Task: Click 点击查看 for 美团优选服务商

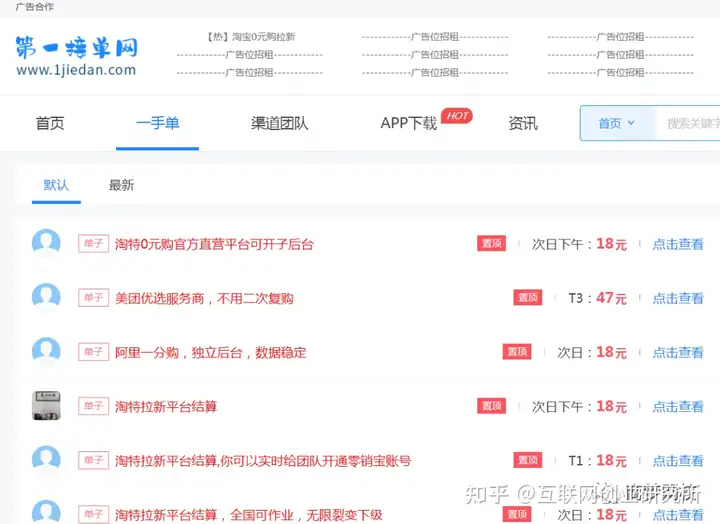Action: [x=678, y=298]
